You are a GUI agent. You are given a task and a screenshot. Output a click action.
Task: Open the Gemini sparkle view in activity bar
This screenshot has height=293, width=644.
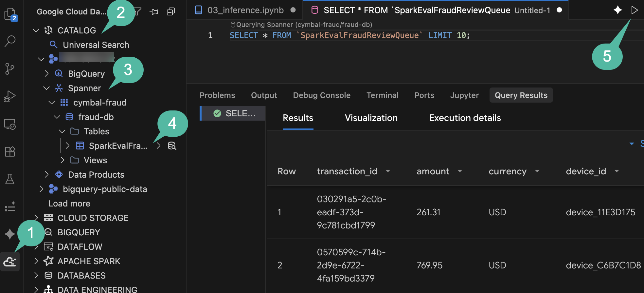pos(10,234)
